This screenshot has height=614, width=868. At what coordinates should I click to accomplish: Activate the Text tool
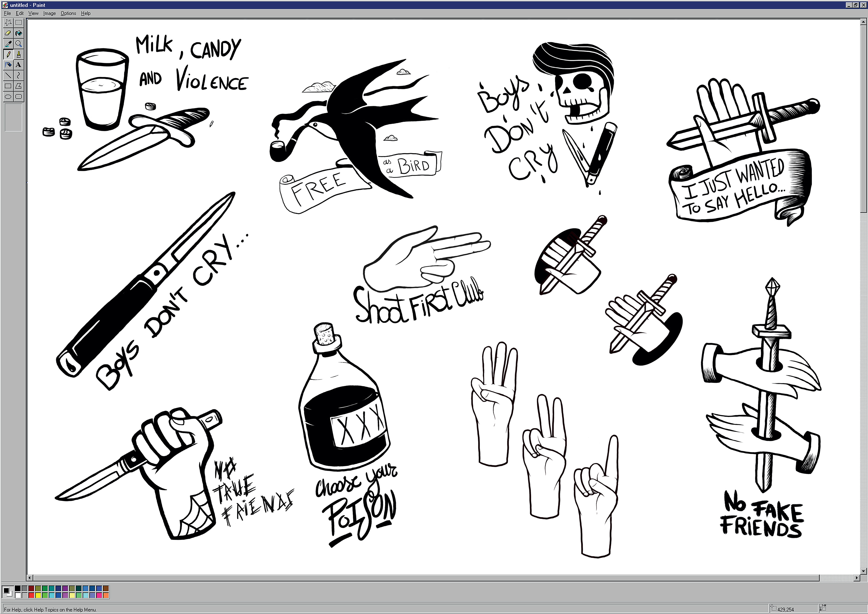click(18, 65)
